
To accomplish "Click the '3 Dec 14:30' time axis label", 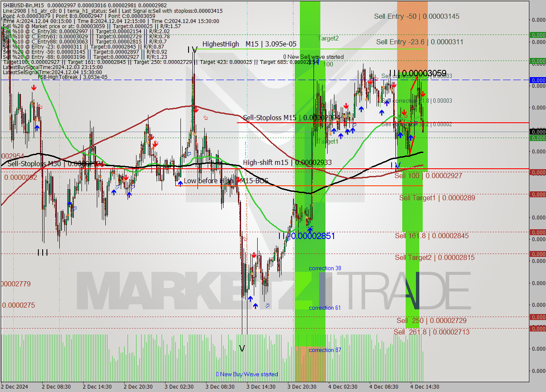I will pyautogui.click(x=261, y=386).
